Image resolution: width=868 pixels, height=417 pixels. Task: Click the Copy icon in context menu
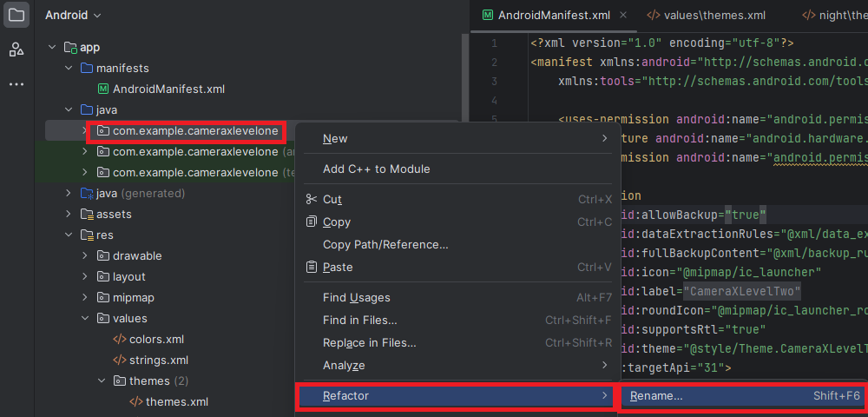point(312,222)
